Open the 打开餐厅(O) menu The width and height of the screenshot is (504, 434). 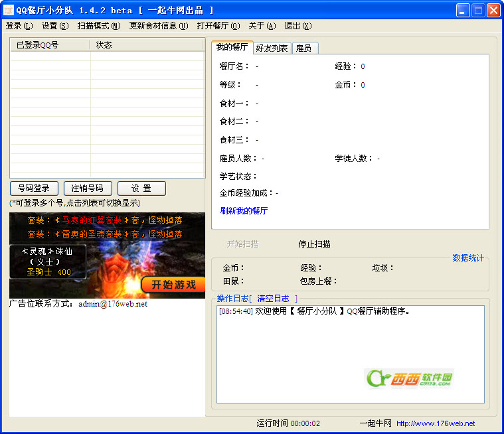[218, 26]
